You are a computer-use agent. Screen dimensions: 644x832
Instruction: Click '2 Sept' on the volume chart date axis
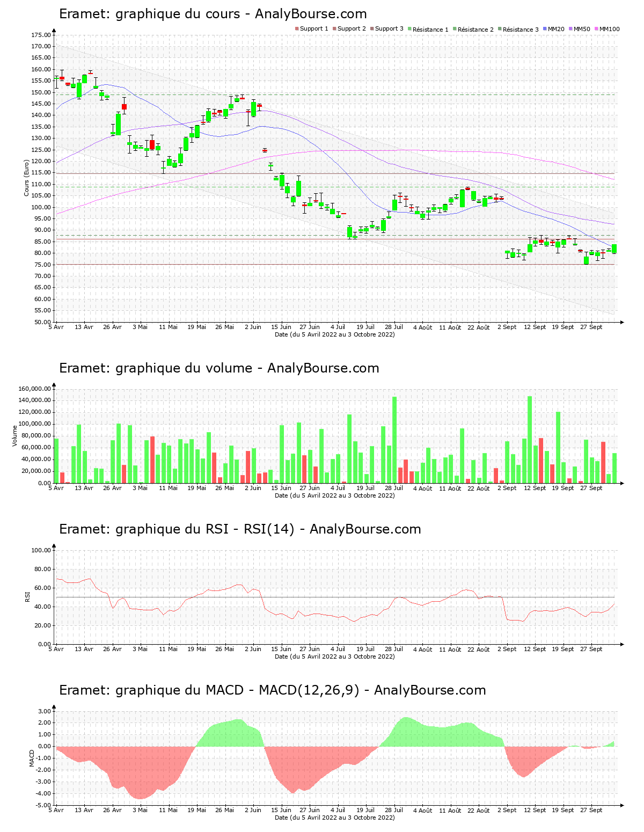coord(507,488)
